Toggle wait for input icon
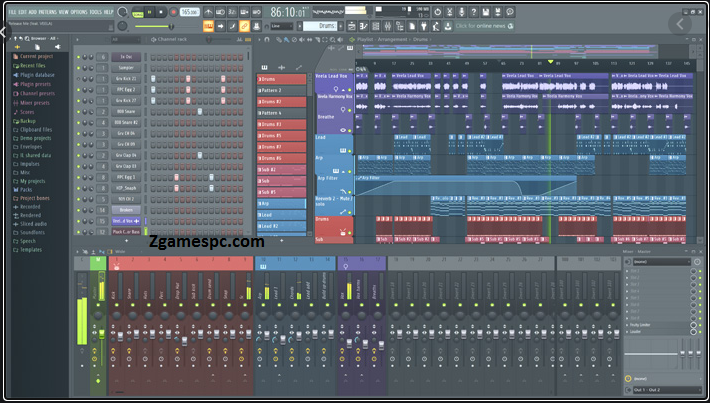The height and width of the screenshot is (403, 710). click(221, 12)
